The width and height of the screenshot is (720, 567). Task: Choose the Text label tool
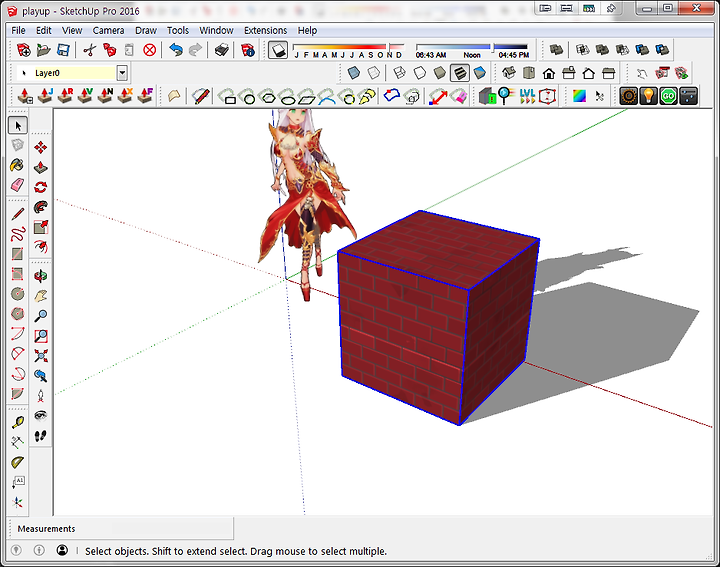coord(17,482)
